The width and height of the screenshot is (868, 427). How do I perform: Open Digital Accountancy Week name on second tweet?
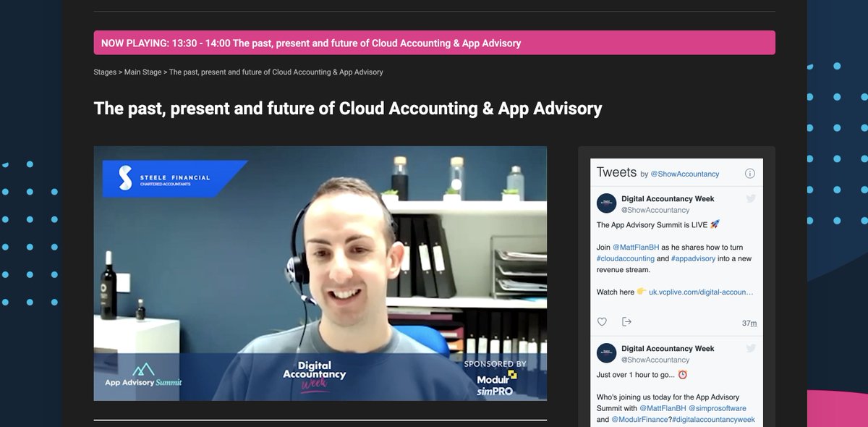coord(668,349)
